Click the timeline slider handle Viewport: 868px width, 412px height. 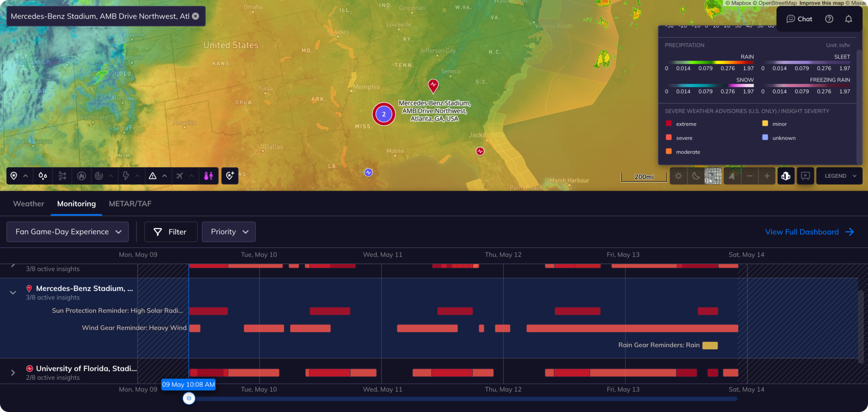point(189,398)
